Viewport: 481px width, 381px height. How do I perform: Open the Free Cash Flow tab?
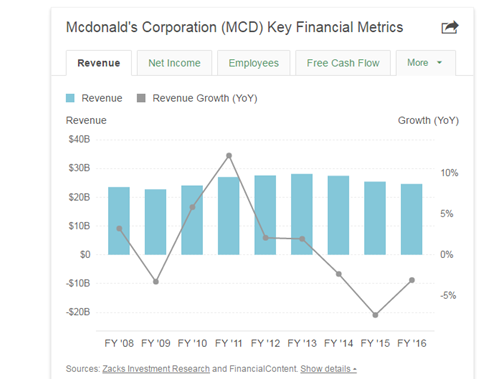(x=343, y=63)
